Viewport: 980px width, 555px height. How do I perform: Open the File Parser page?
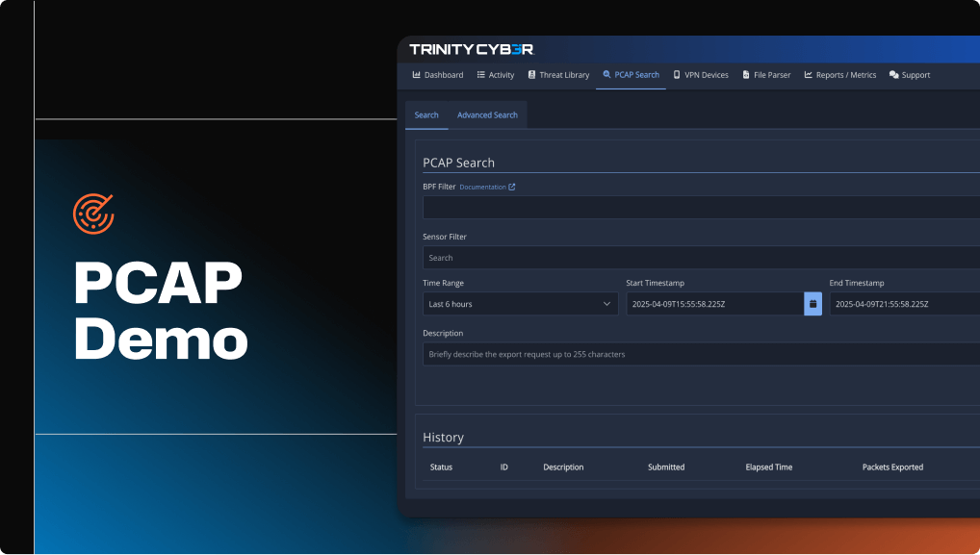tap(766, 75)
